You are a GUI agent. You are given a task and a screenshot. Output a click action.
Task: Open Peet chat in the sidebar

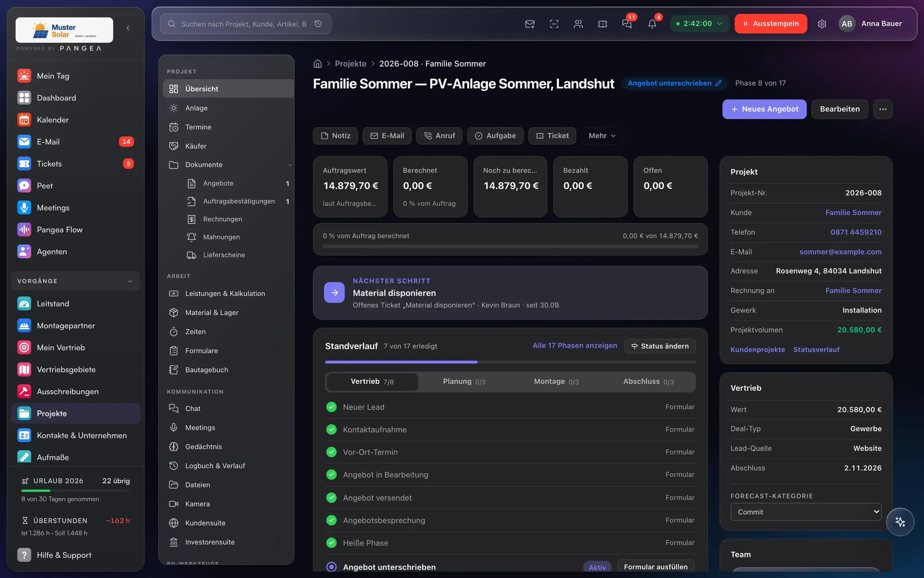coord(76,186)
